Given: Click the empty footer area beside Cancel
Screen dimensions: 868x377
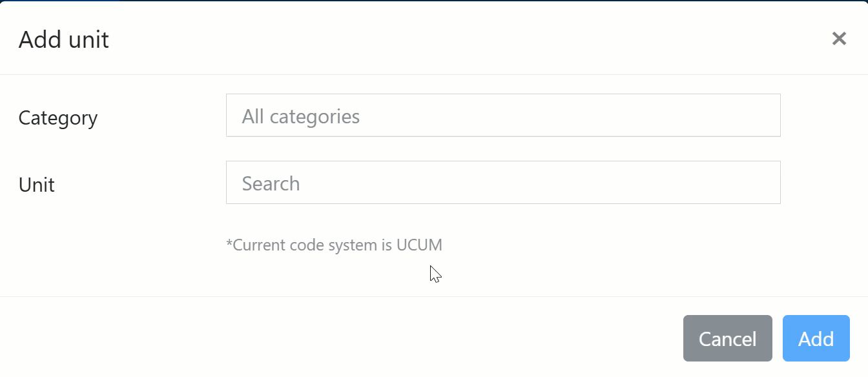Looking at the screenshot, I should tap(342, 338).
